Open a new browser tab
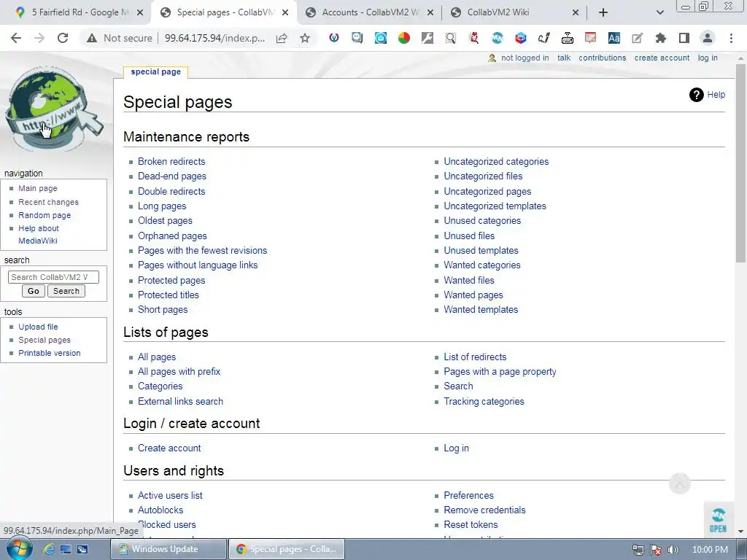Screen dimensions: 747x560 (x=603, y=12)
